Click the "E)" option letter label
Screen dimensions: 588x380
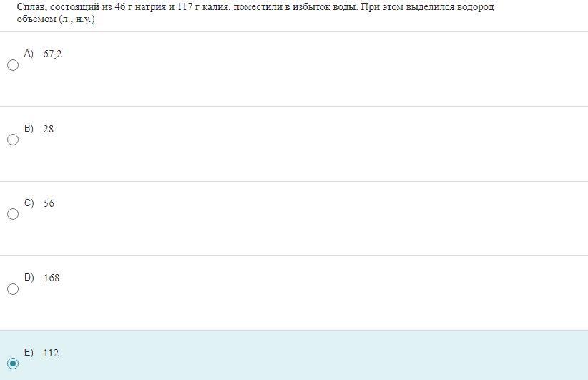click(x=29, y=353)
